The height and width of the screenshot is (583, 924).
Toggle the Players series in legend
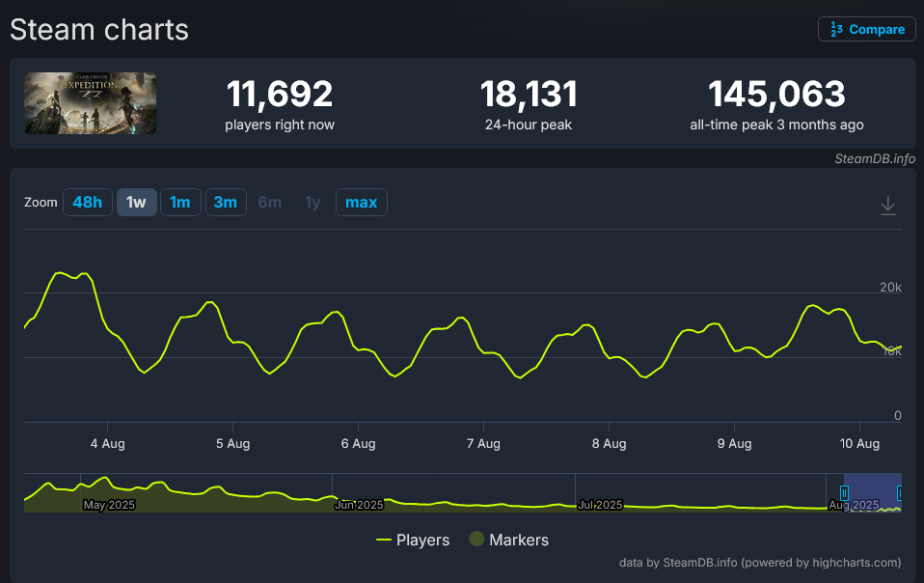pyautogui.click(x=413, y=540)
